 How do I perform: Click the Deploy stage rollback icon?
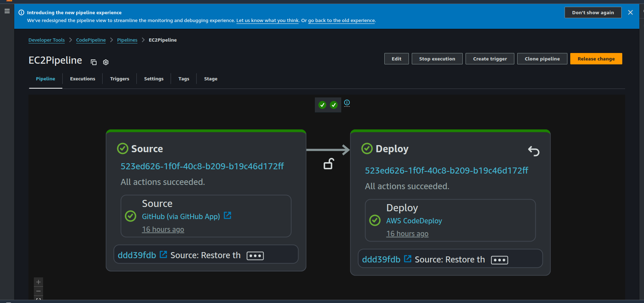coord(534,151)
